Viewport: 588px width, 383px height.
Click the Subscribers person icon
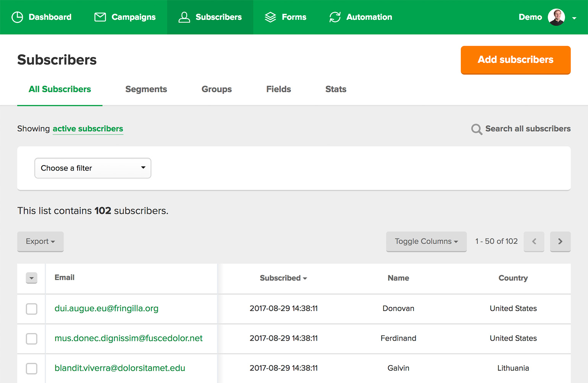[184, 17]
